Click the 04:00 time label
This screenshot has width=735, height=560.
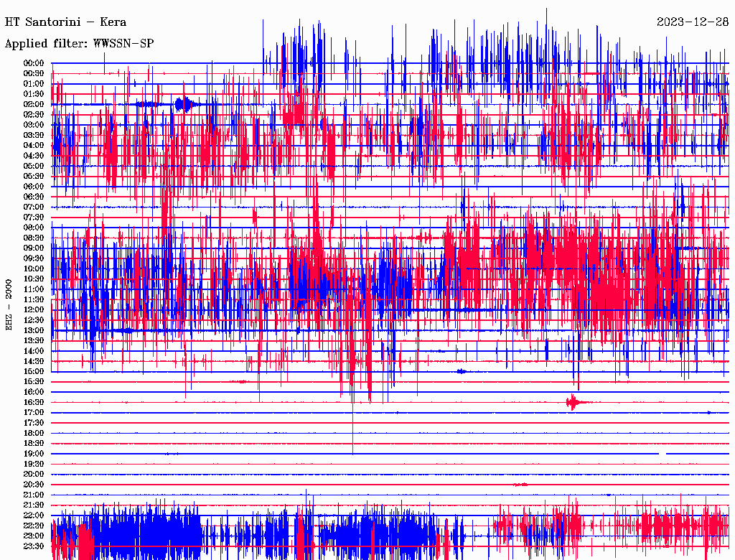pyautogui.click(x=34, y=146)
